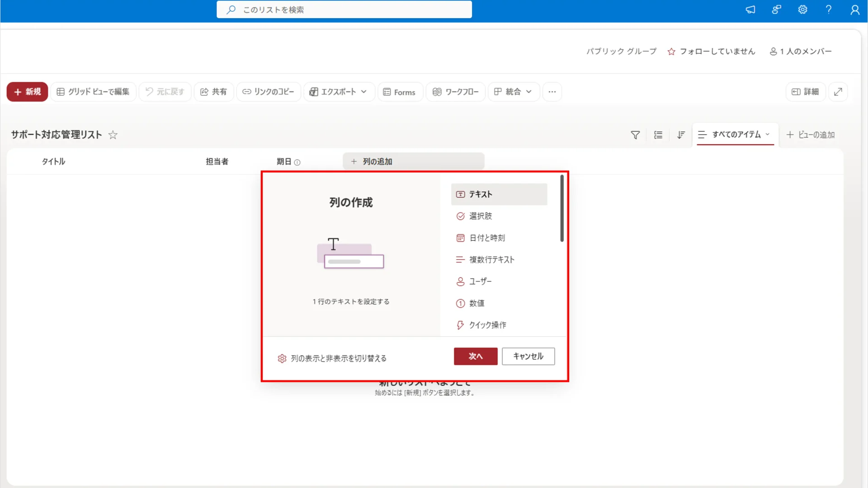Click the ワークフロー button
This screenshot has height=488, width=868.
tap(456, 92)
